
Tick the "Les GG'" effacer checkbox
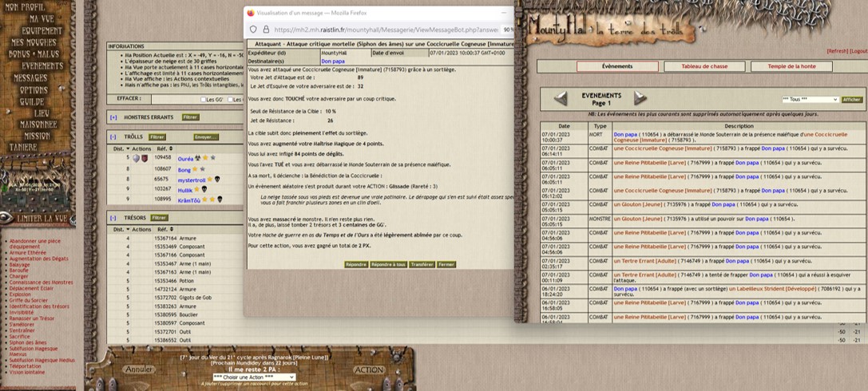[203, 100]
